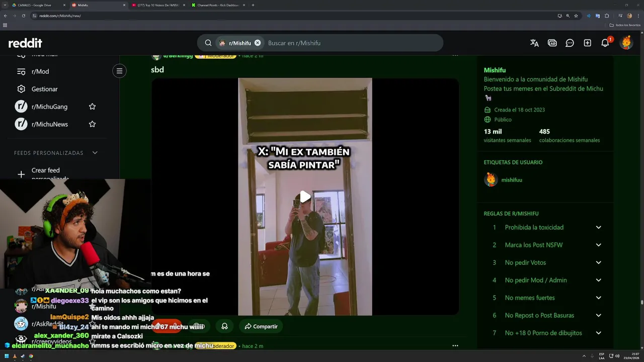Open browser zoom magnifier icon
Viewport: 644px width, 362px height.
568,16
